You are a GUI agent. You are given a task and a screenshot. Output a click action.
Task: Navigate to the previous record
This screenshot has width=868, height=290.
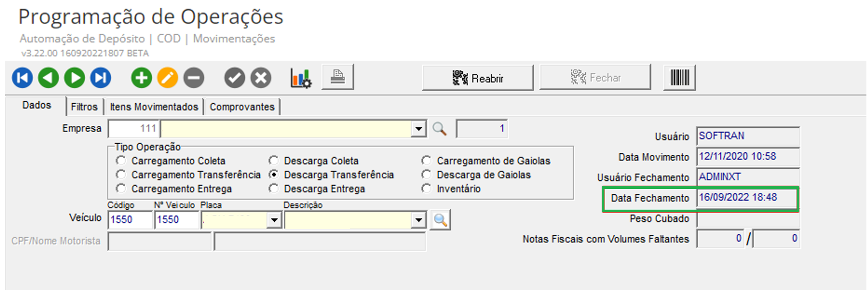48,78
